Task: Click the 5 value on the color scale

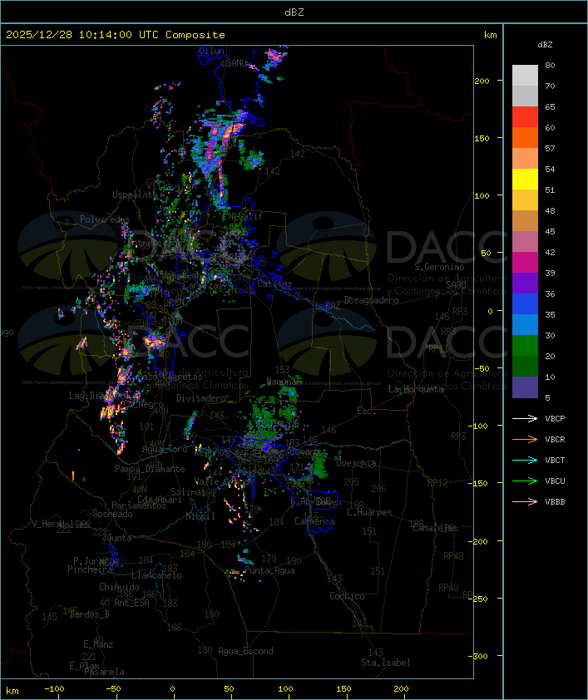Action: [547, 397]
